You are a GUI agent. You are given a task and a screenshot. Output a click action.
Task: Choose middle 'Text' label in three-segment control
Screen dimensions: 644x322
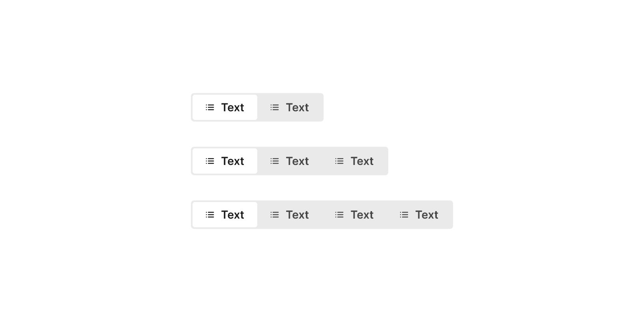pos(297,161)
